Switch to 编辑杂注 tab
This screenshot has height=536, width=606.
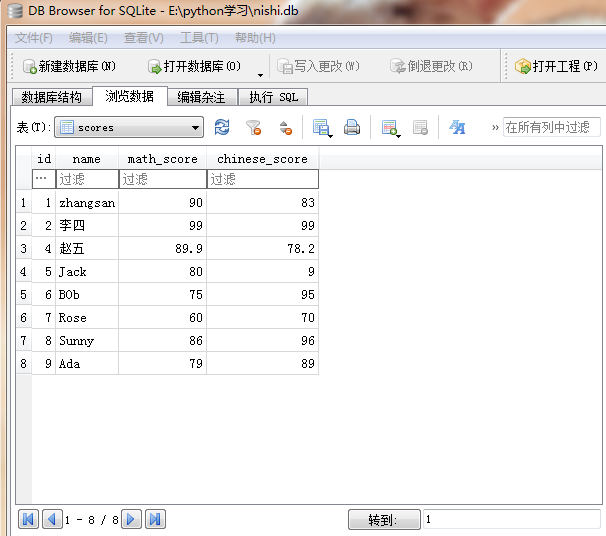(201, 97)
